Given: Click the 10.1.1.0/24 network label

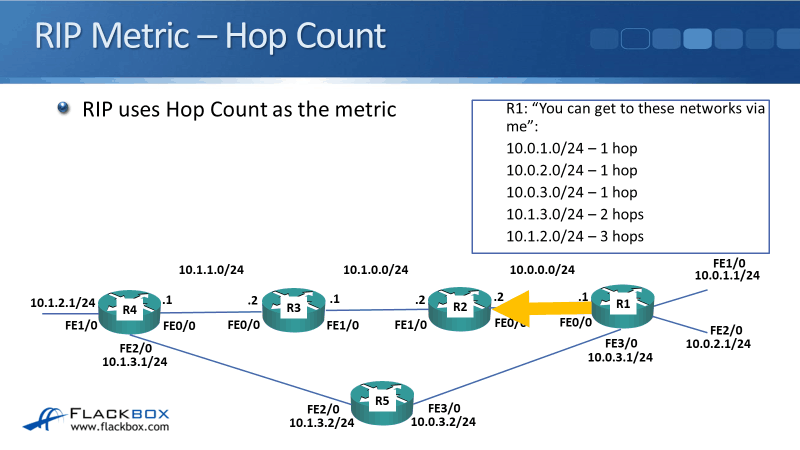Looking at the screenshot, I should [211, 270].
